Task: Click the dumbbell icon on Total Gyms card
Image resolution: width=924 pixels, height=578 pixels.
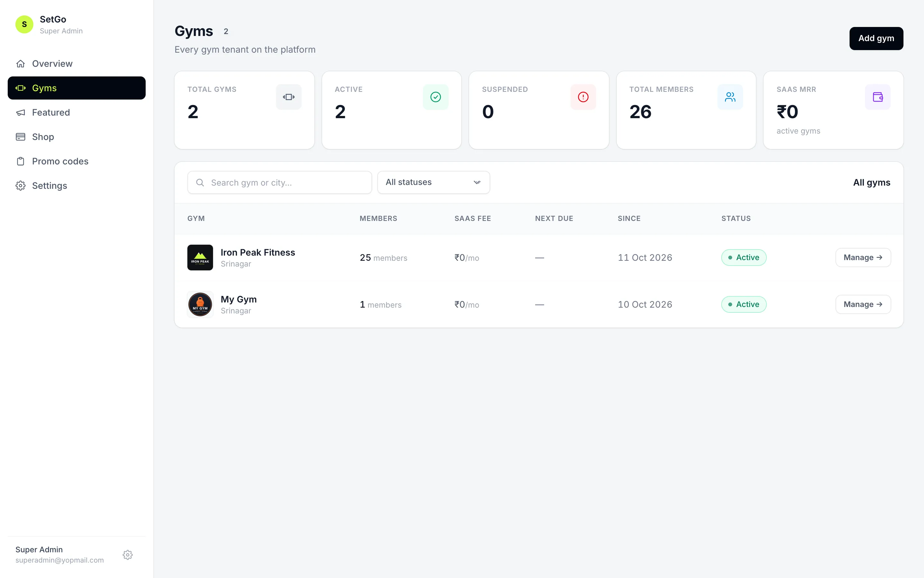Action: [x=289, y=97]
